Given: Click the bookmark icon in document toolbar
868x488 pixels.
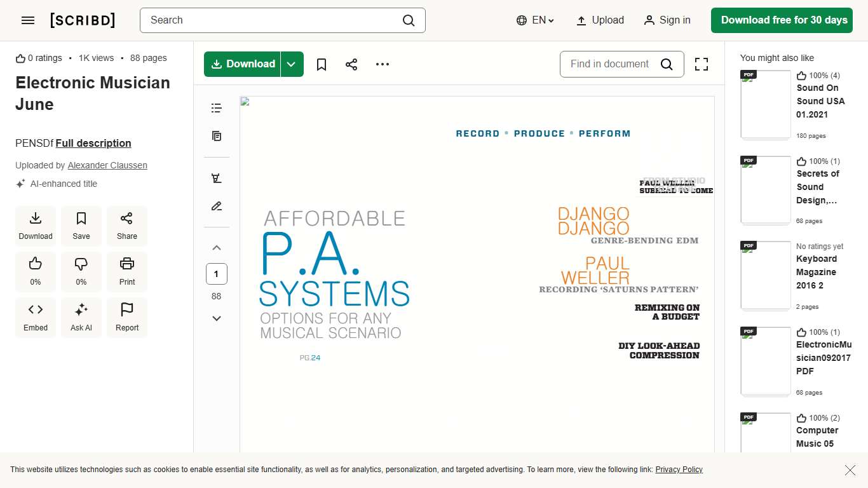Looking at the screenshot, I should (x=322, y=64).
